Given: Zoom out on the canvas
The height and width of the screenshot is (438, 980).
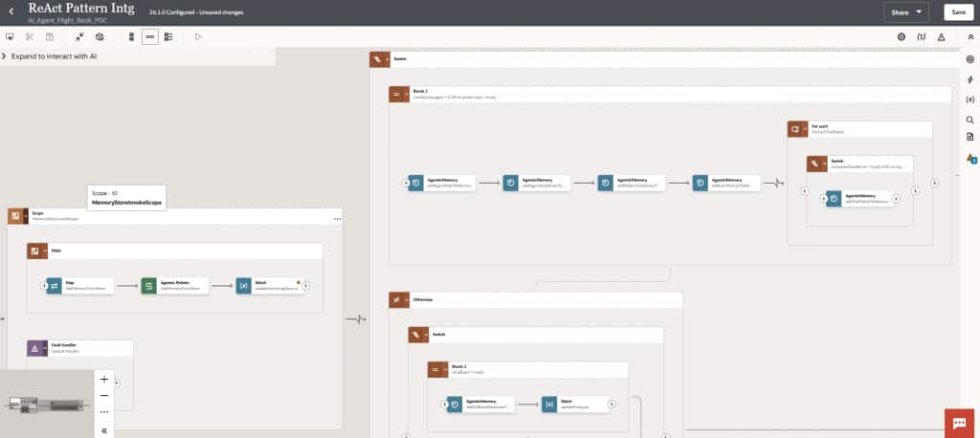Looking at the screenshot, I should pos(104,396).
